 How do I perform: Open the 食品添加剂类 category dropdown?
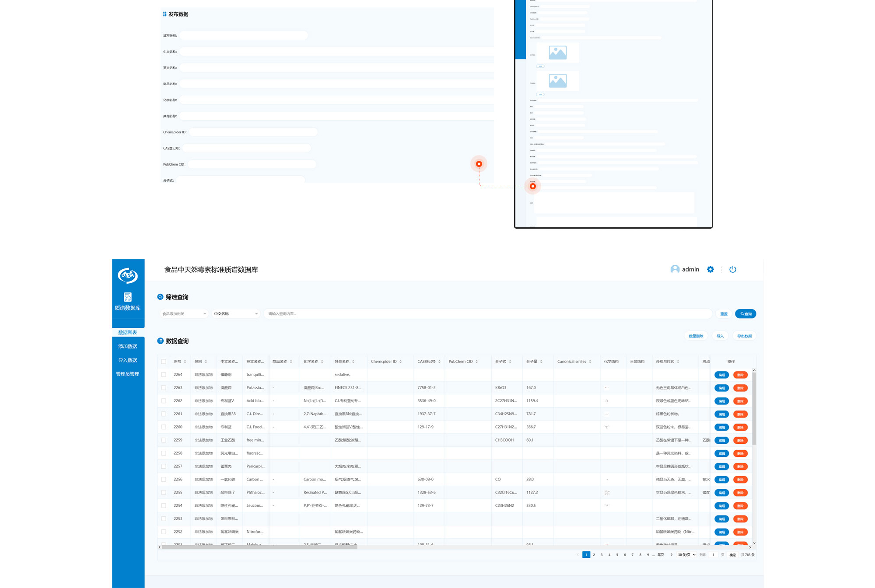pyautogui.click(x=184, y=314)
